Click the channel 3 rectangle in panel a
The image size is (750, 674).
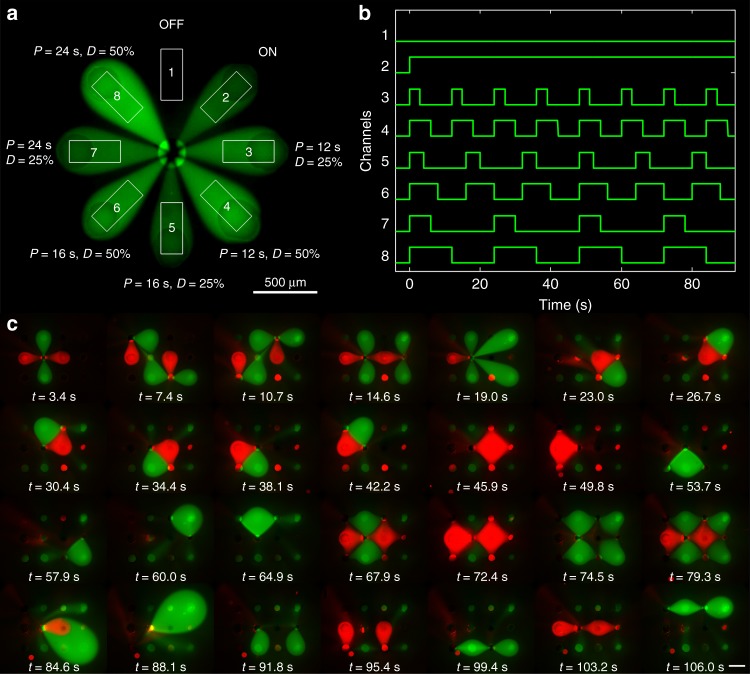tap(248, 151)
